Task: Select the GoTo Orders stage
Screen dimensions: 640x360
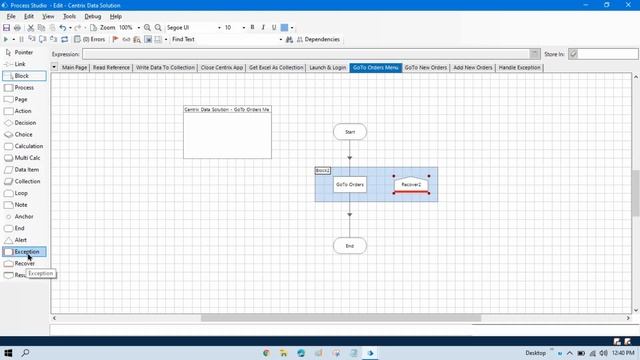Action: tap(350, 184)
